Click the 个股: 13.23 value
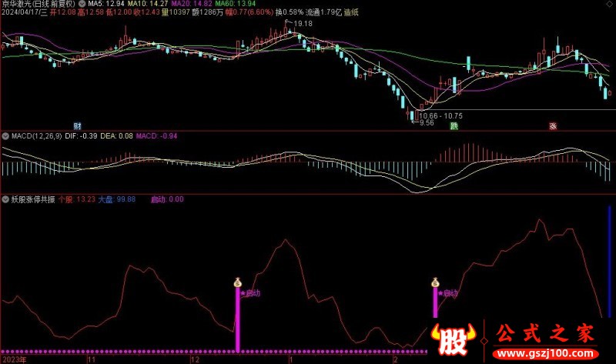The width and height of the screenshot is (616, 364). (77, 199)
